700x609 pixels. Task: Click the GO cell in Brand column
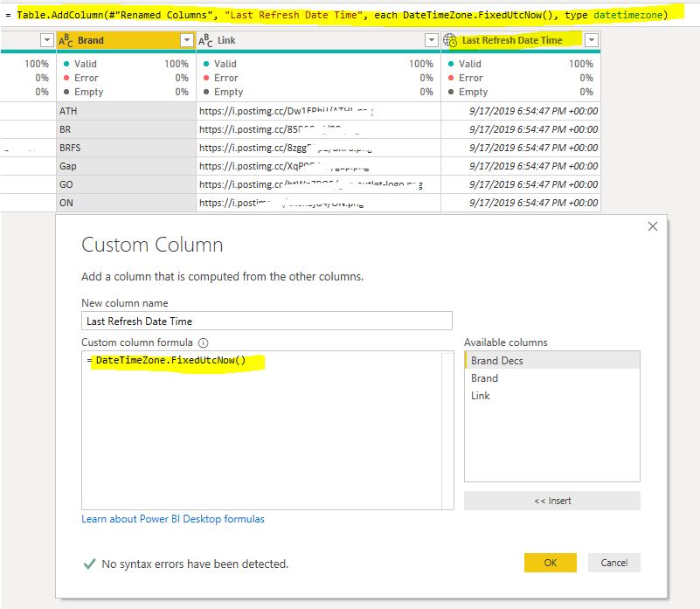126,184
